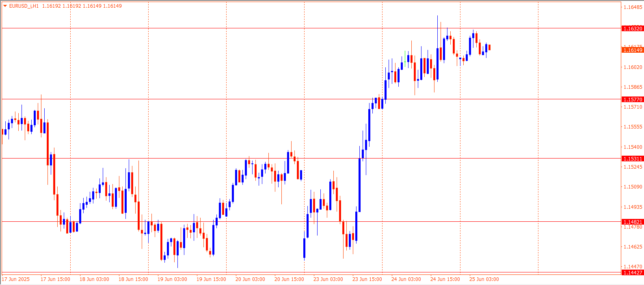Click the 25 Jun 03:00 time label
Image resolution: width=644 pixels, height=285 pixels.
pyautogui.click(x=484, y=279)
